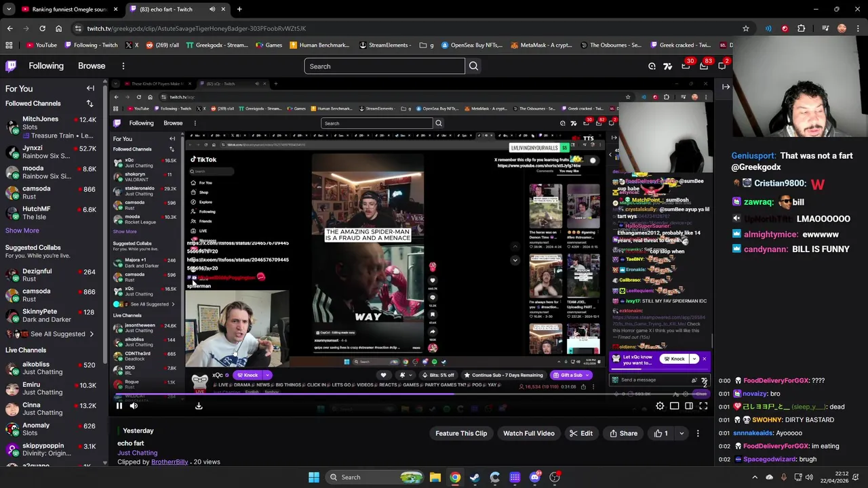Open Chrome home button
The height and width of the screenshot is (488, 868).
(x=58, y=28)
